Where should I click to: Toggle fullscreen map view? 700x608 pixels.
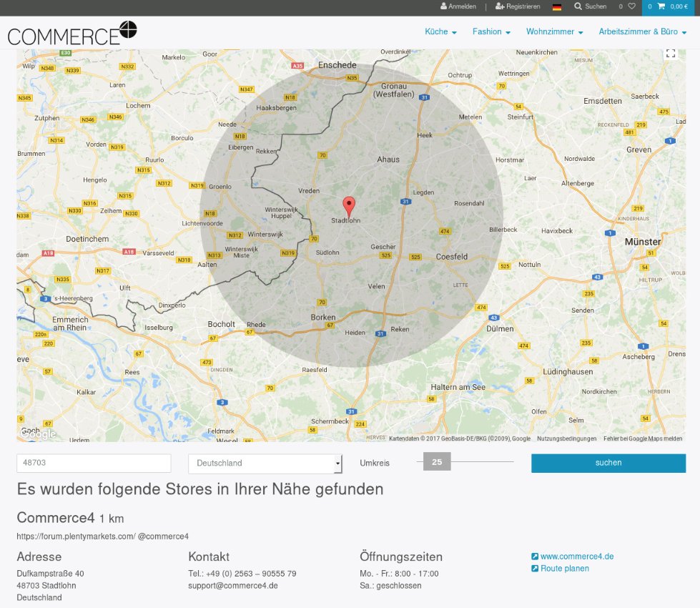pos(671,53)
